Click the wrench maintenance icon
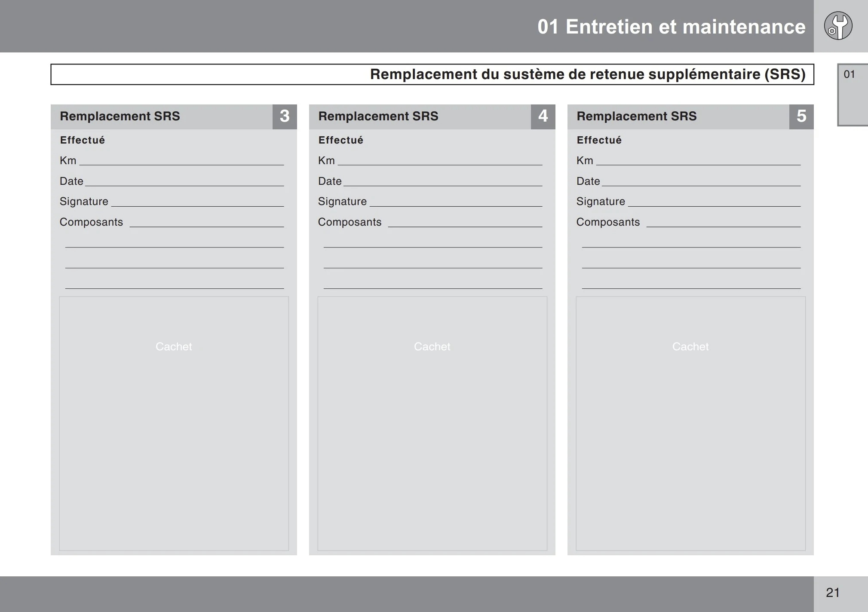 [838, 26]
